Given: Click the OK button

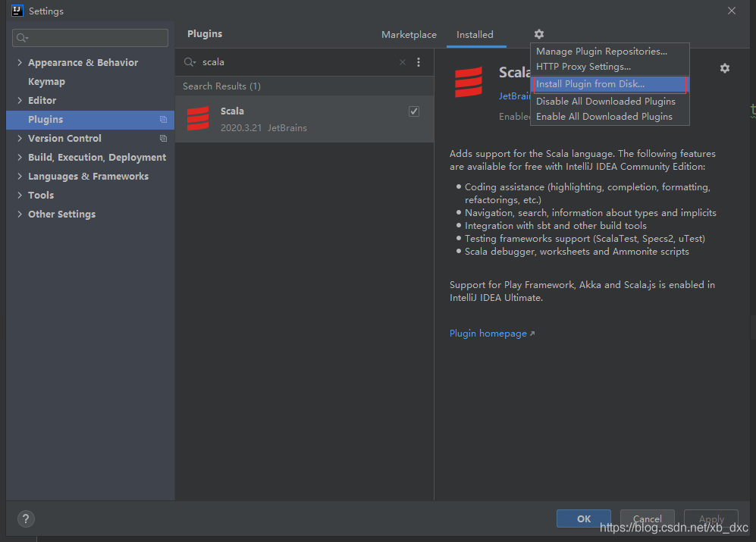Looking at the screenshot, I should tap(583, 519).
